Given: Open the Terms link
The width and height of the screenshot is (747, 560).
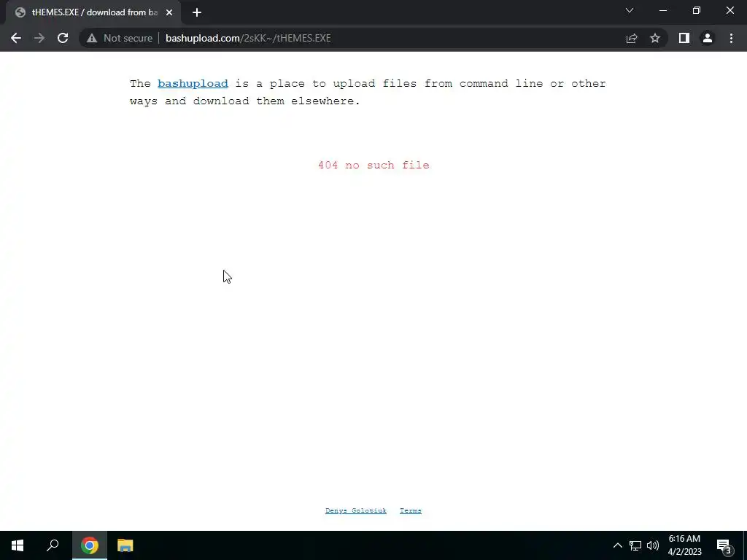Looking at the screenshot, I should (411, 510).
